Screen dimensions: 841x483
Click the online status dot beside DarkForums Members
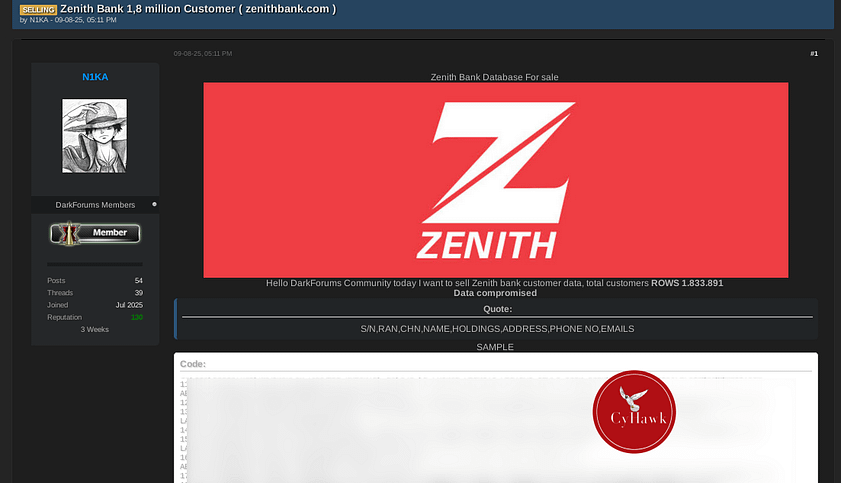click(154, 204)
